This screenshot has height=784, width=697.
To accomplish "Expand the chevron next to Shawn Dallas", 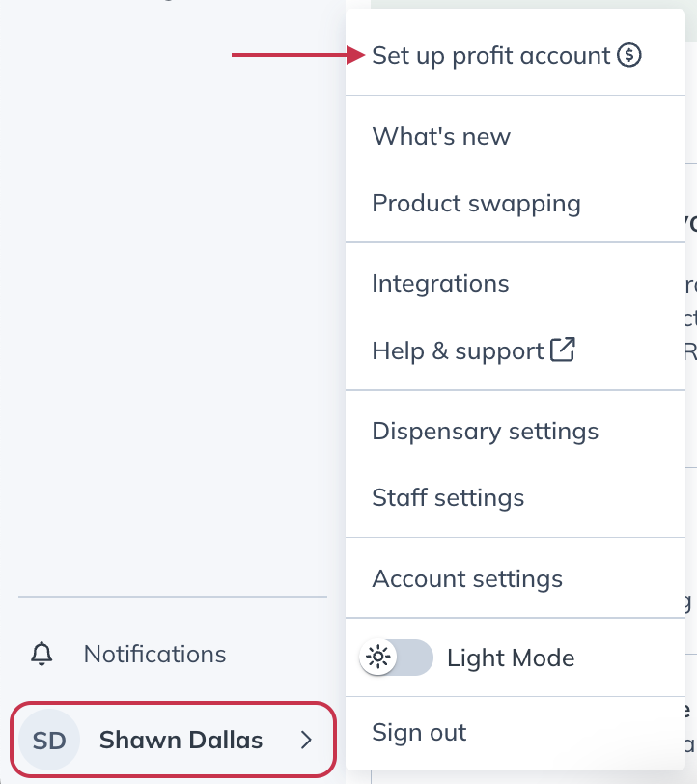I will (x=306, y=740).
